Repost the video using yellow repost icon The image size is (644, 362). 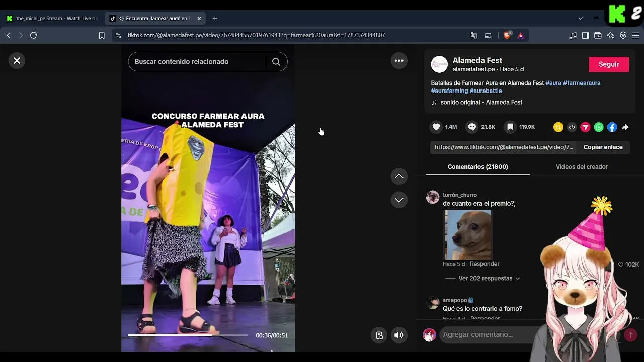558,127
